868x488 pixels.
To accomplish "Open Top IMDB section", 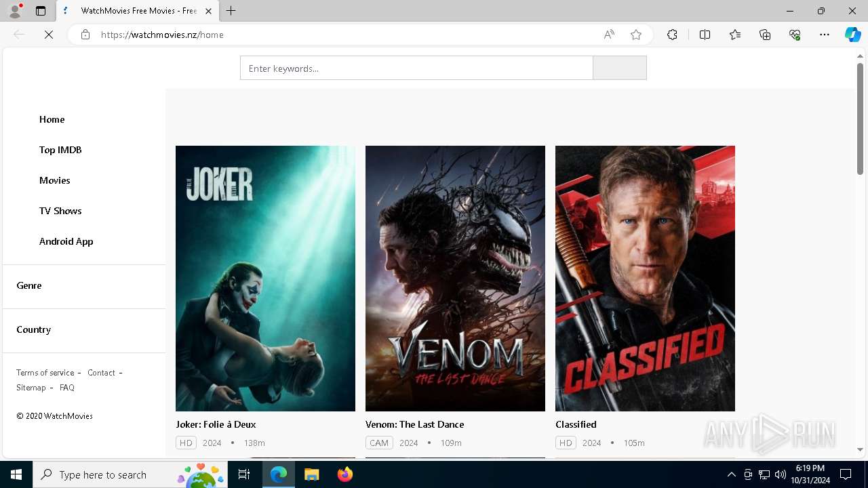I will 60,150.
